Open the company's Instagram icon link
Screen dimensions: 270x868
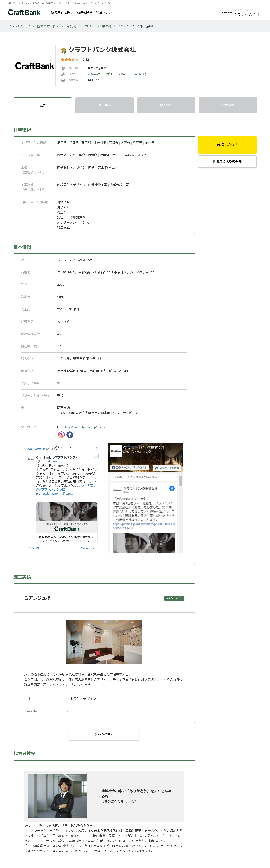click(61, 435)
